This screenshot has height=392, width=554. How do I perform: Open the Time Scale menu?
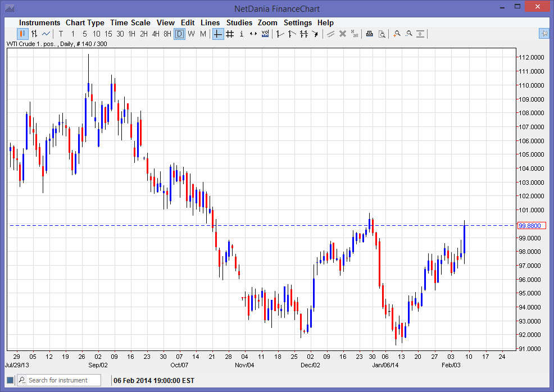pos(130,22)
